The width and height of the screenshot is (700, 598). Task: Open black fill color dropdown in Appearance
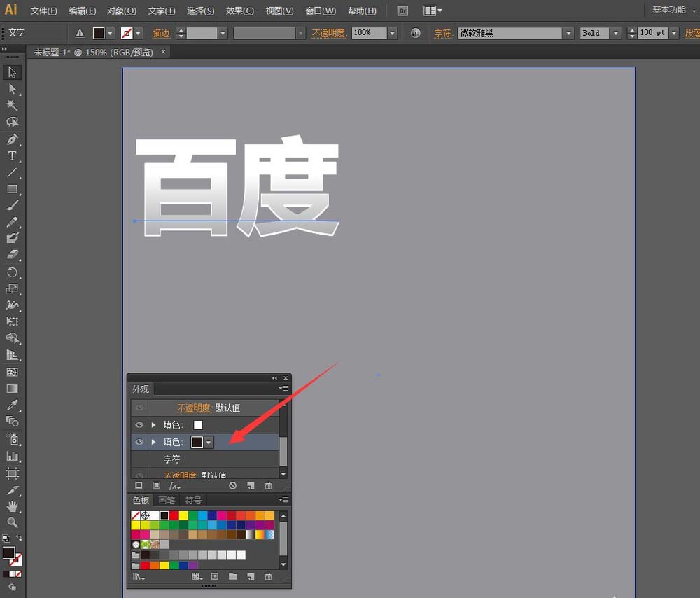click(x=209, y=442)
